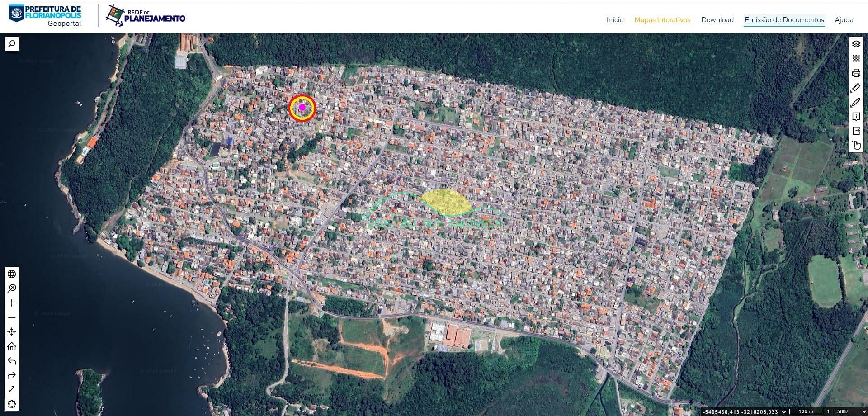
Task: Click the Ajuda help link
Action: pyautogui.click(x=844, y=20)
